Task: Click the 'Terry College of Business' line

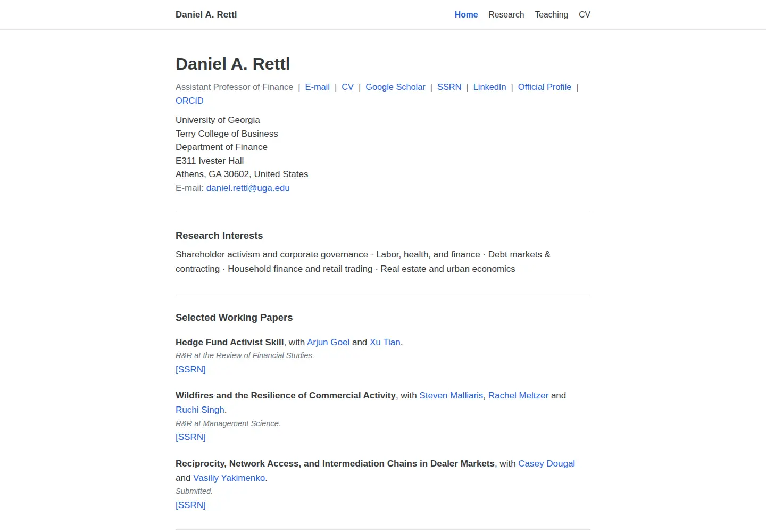Action: point(227,134)
